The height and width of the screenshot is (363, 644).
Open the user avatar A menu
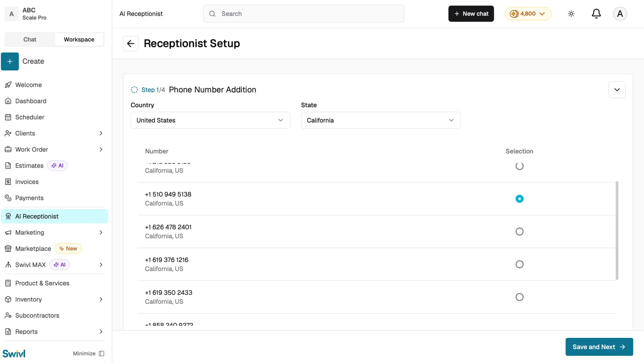click(x=620, y=14)
